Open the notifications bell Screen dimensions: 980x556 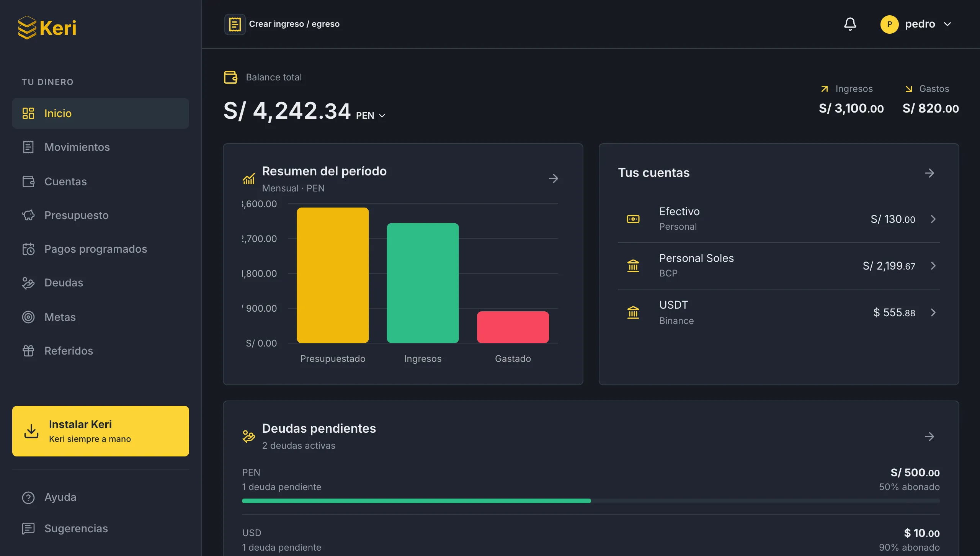tap(850, 24)
